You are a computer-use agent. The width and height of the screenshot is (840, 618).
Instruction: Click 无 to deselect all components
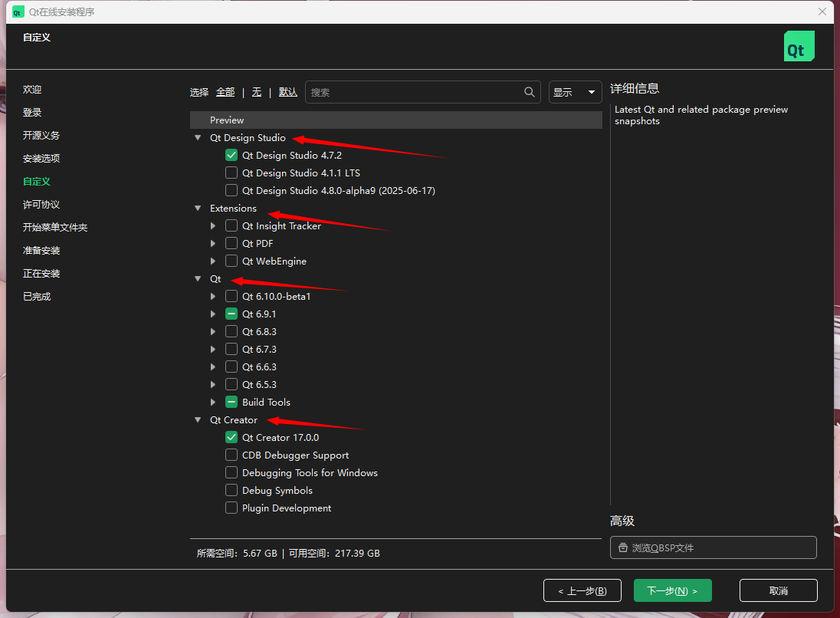[257, 92]
